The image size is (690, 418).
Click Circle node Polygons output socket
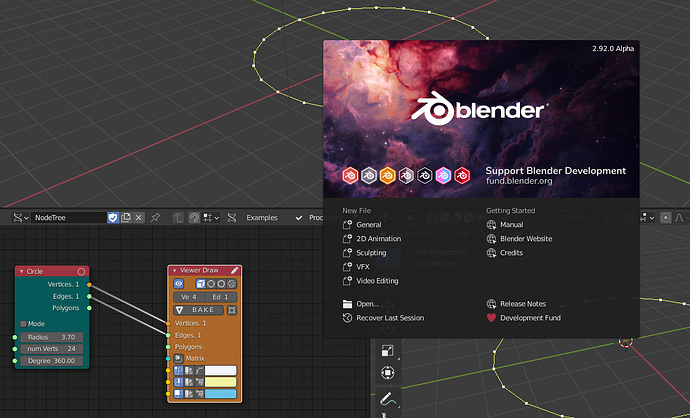pos(89,308)
